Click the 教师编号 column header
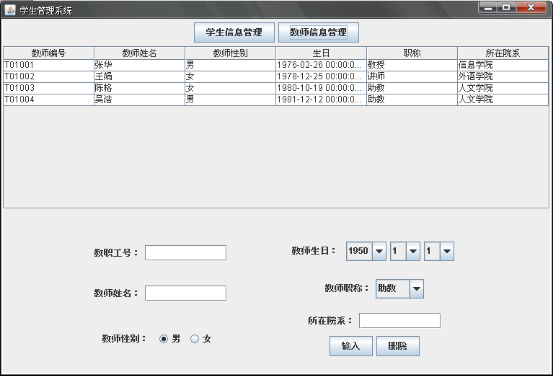 click(x=49, y=53)
